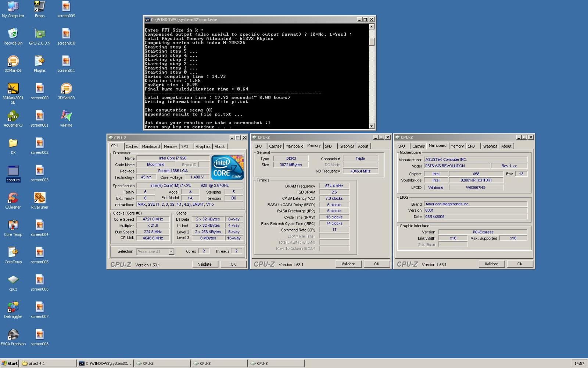Click the Channels value Triple
The width and height of the screenshot is (588, 368).
(360, 159)
